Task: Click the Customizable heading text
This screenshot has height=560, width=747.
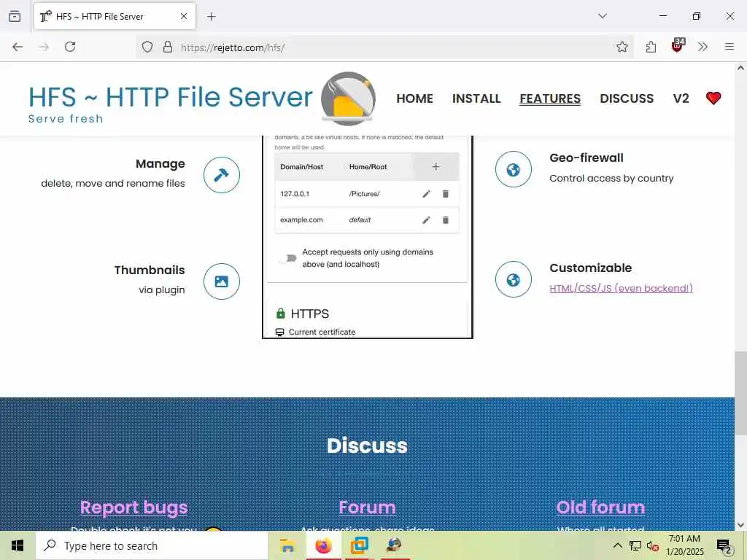Action: (x=591, y=268)
